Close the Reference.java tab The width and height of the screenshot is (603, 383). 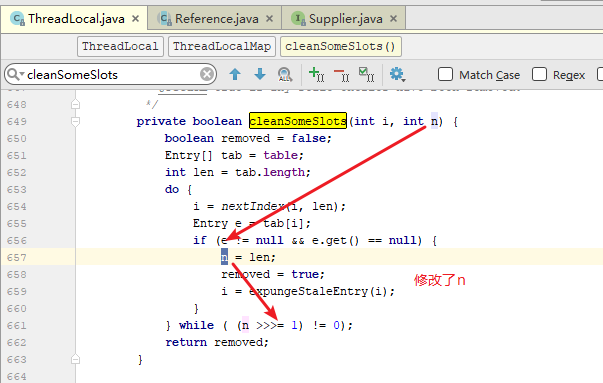coord(270,18)
